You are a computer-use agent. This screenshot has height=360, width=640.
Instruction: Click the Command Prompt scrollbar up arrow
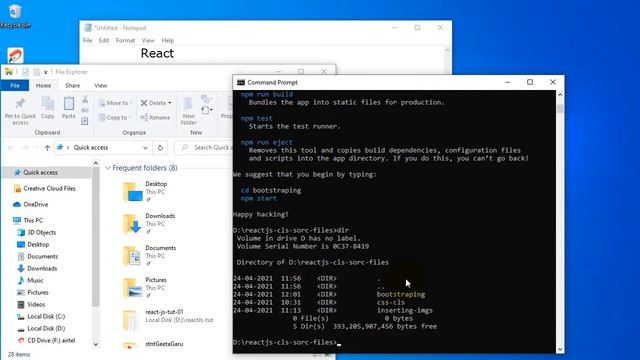click(560, 95)
